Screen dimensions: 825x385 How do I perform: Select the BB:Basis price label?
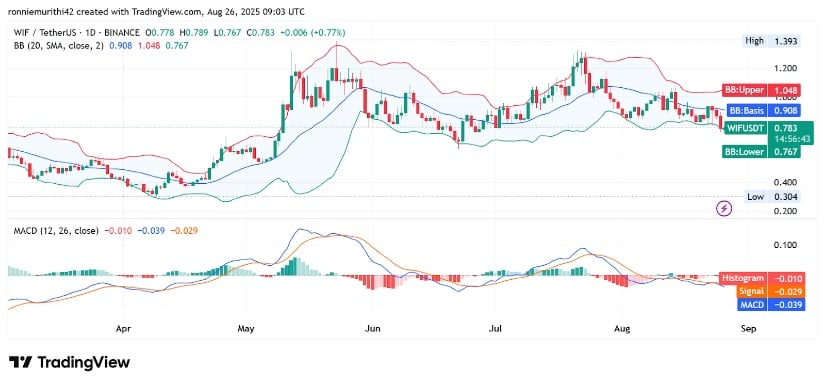click(763, 110)
